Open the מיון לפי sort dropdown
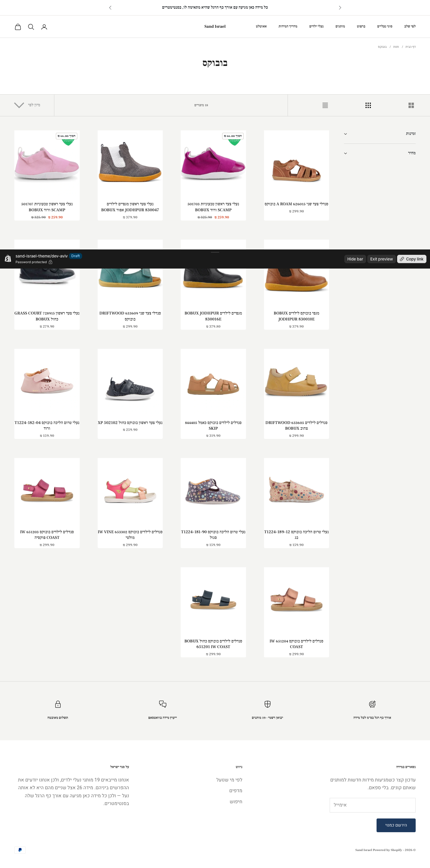Screen dimensions: 430x868 point(27,105)
